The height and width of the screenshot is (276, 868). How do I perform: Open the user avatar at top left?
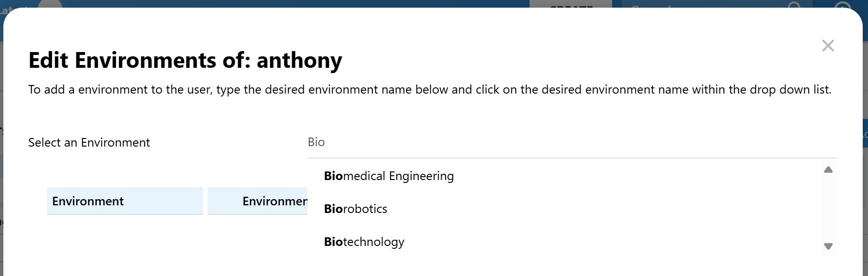tap(50, 4)
